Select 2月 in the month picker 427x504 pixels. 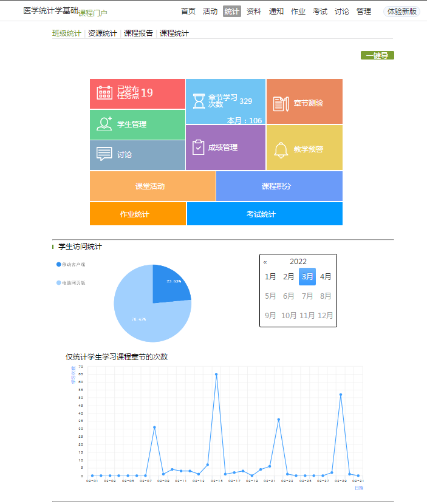[289, 276]
